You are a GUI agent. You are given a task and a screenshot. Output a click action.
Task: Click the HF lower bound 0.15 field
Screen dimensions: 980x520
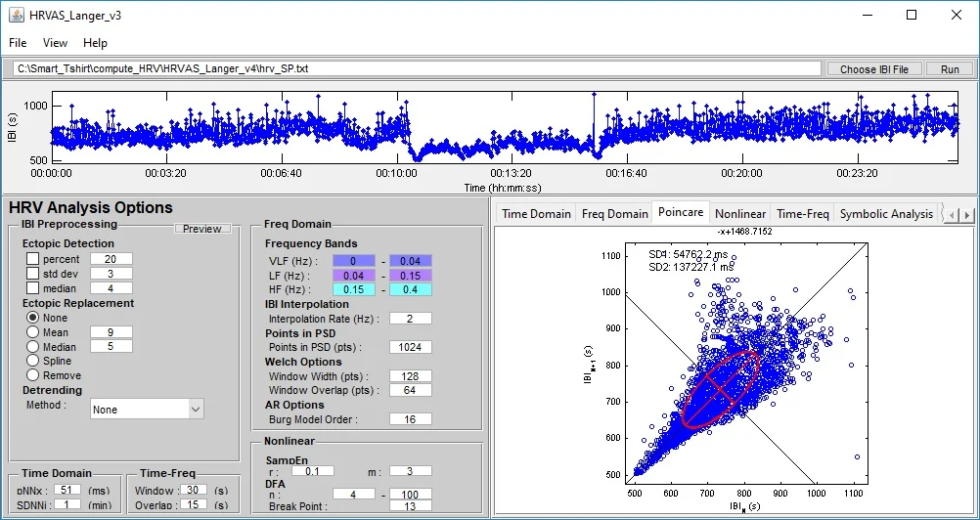coord(353,289)
